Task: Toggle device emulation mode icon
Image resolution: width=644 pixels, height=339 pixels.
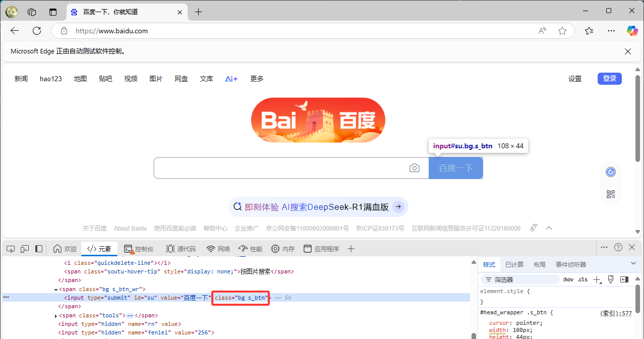Action: (25, 249)
